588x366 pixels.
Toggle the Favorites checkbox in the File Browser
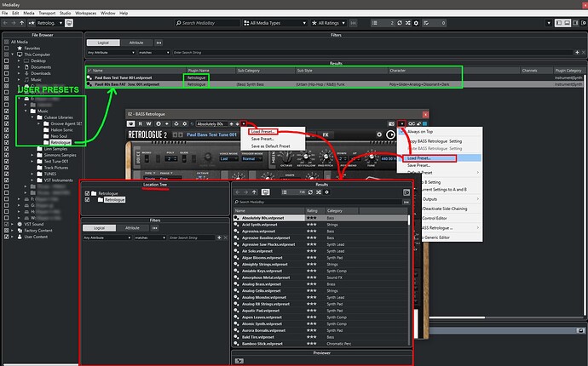pos(8,48)
